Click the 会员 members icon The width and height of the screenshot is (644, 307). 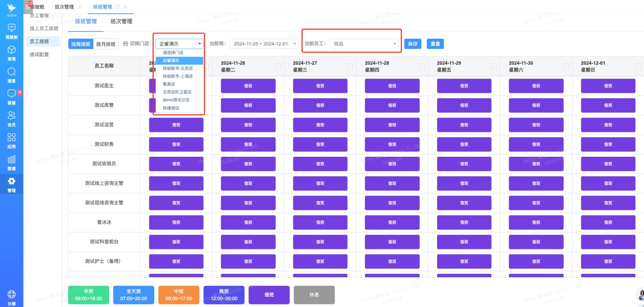12,116
